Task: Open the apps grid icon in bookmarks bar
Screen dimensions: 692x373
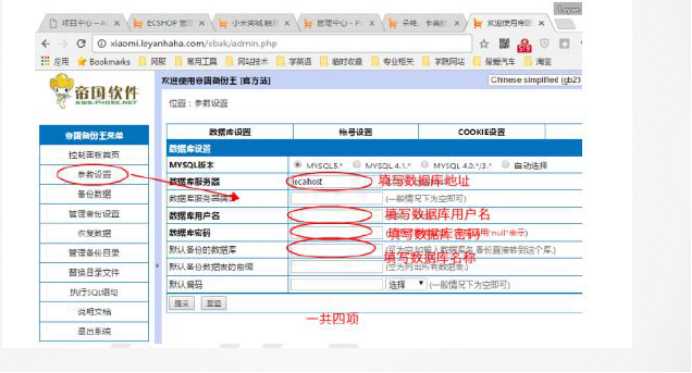Action: click(x=45, y=61)
